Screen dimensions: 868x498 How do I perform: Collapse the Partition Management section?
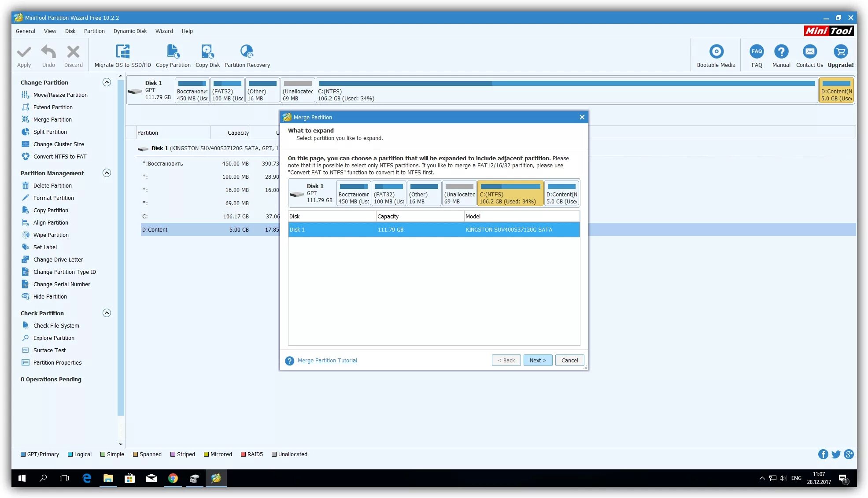(107, 173)
